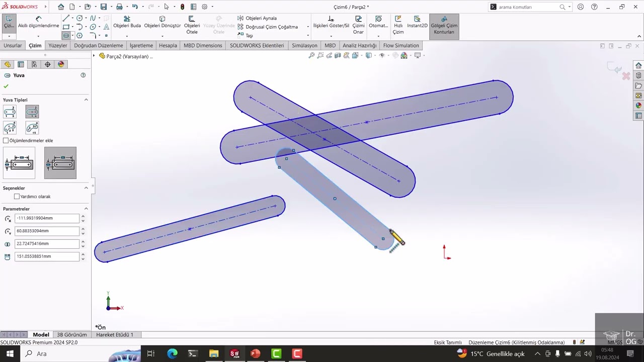Screen dimensions: 644x362
Task: Select the Line sketch tool
Action: coord(66,18)
